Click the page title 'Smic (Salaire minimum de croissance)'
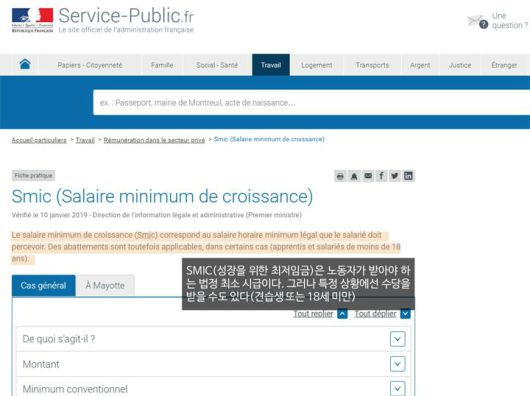This screenshot has width=530, height=396. click(162, 196)
